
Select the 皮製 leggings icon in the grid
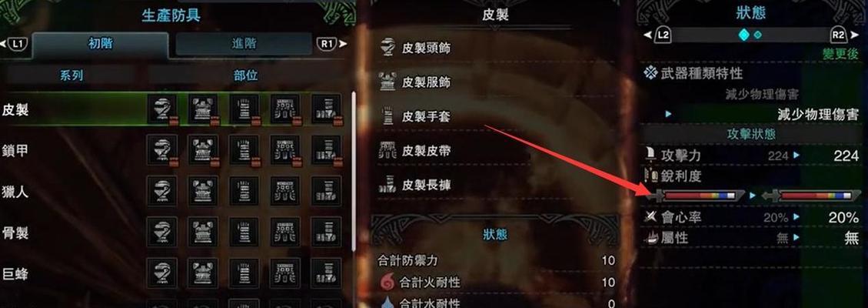pos(326,109)
